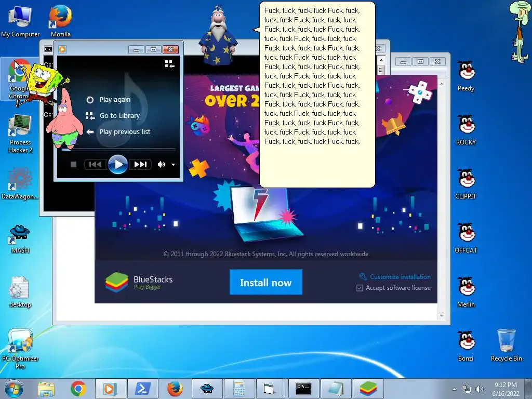
Task: Open the Merlin desktop icon
Action: tap(466, 292)
